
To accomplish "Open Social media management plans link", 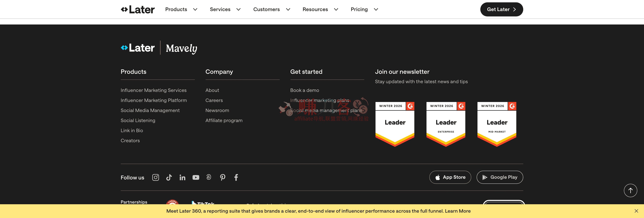I will pos(326,111).
